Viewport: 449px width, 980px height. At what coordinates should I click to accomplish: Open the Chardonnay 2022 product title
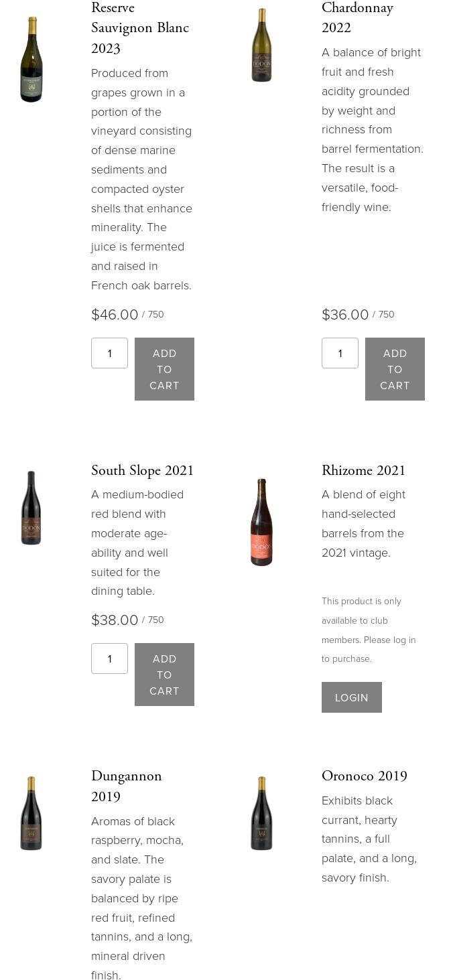(x=357, y=17)
